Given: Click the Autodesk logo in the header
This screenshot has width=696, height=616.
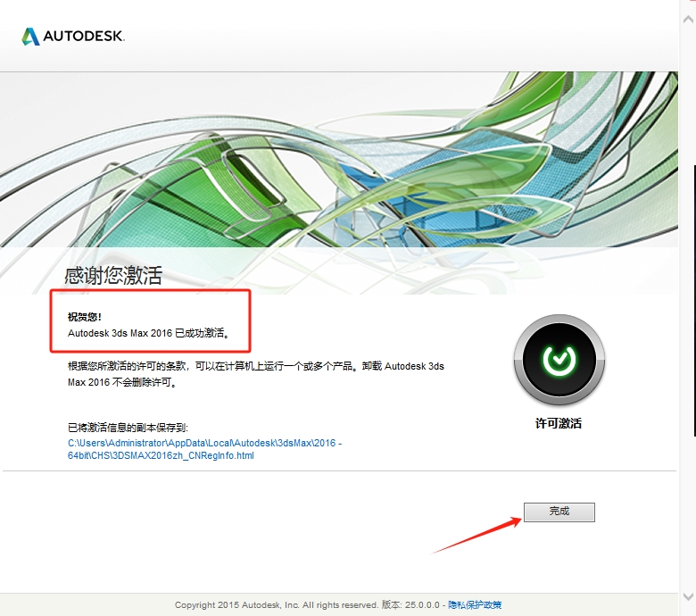Looking at the screenshot, I should pyautogui.click(x=73, y=36).
